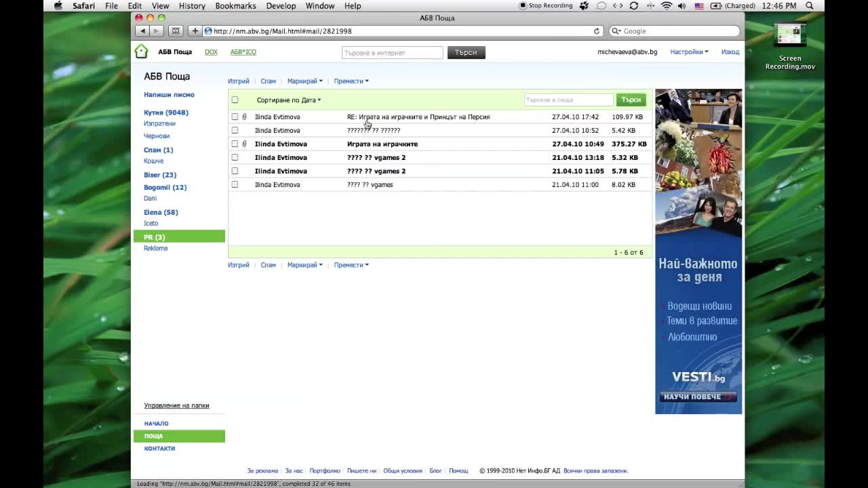Click the reload icon in address bar
Image resolution: width=868 pixels, height=488 pixels.
coord(597,31)
